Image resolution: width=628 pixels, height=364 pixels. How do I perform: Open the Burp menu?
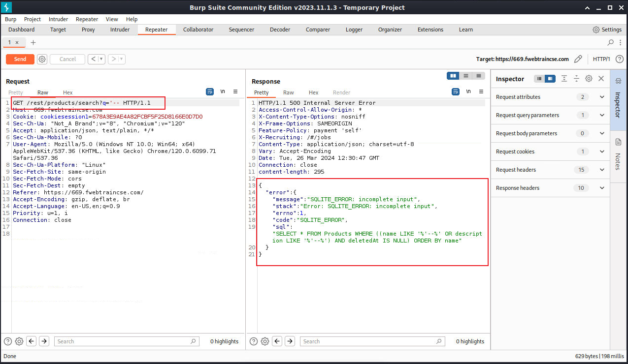point(10,19)
